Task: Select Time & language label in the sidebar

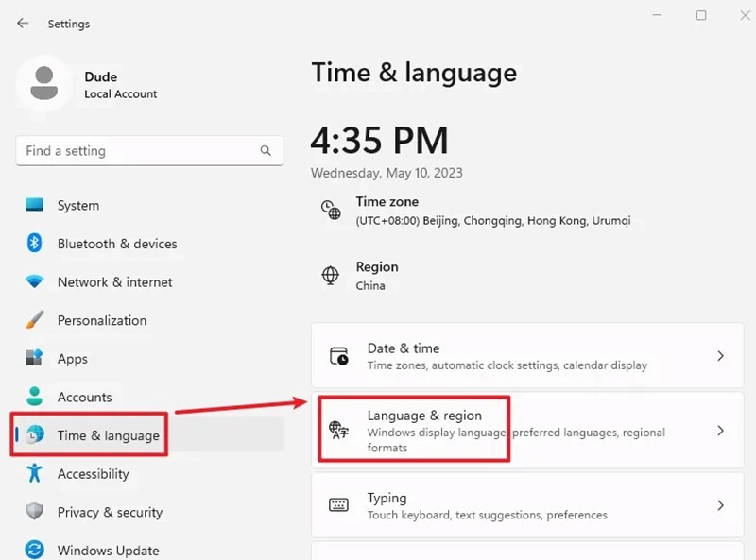Action: (109, 435)
